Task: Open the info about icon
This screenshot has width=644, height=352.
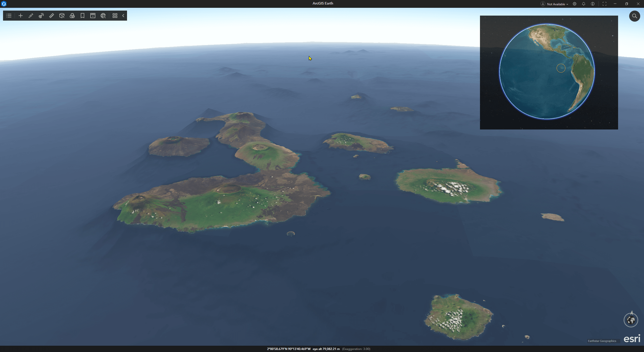Action: tap(593, 4)
